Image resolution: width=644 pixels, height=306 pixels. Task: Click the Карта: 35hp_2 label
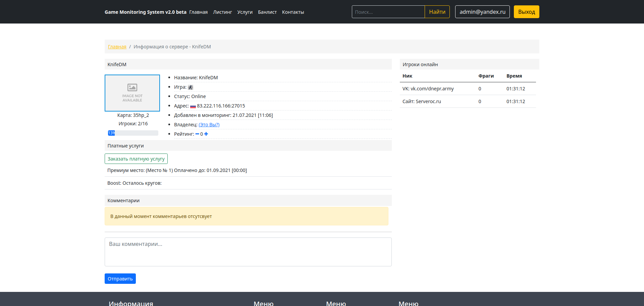point(133,115)
